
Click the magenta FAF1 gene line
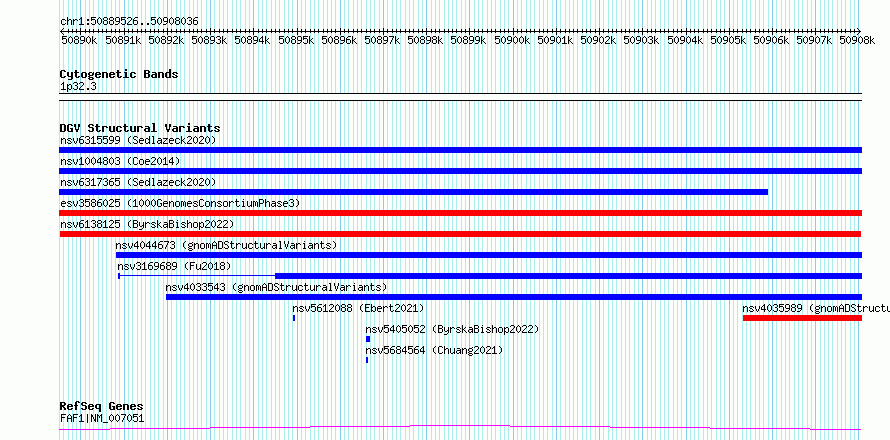tap(460, 428)
